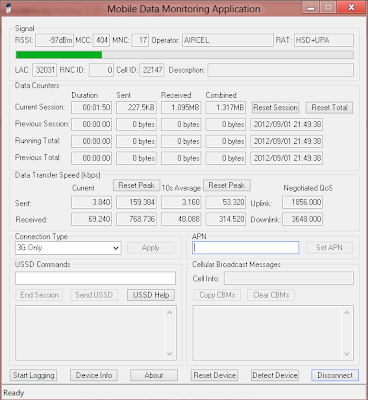Click the Description field in Signal
Screen dimensions: 368x400
[x=281, y=70]
